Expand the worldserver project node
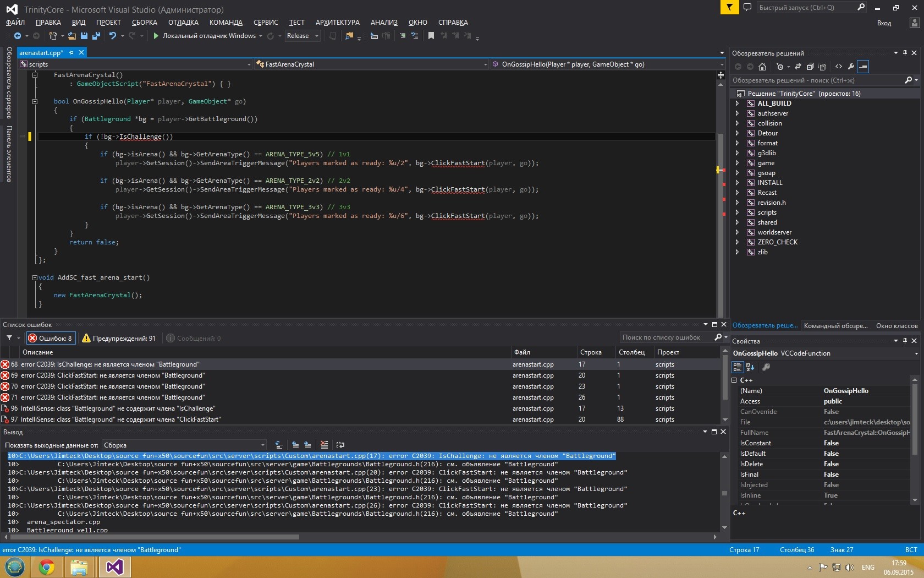This screenshot has height=578, width=924. coord(737,232)
